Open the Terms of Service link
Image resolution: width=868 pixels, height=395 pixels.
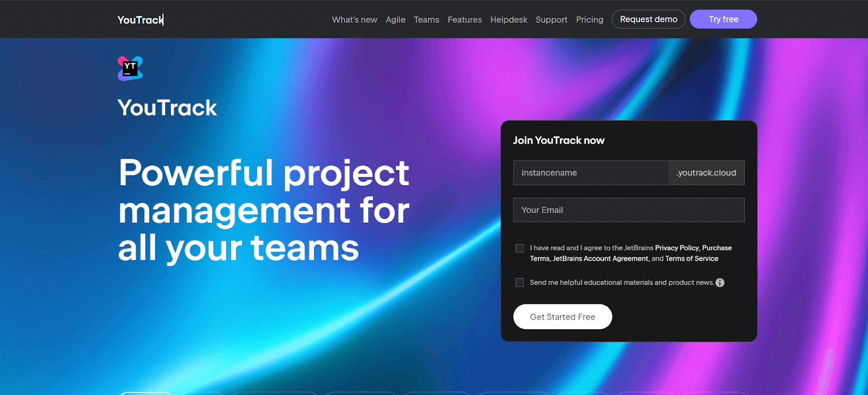[x=692, y=258]
